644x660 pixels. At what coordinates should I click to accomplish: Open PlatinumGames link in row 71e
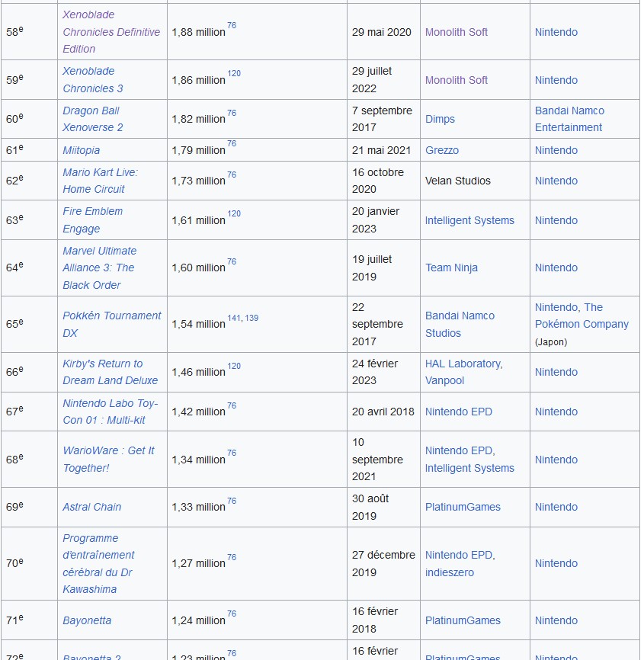pyautogui.click(x=463, y=620)
